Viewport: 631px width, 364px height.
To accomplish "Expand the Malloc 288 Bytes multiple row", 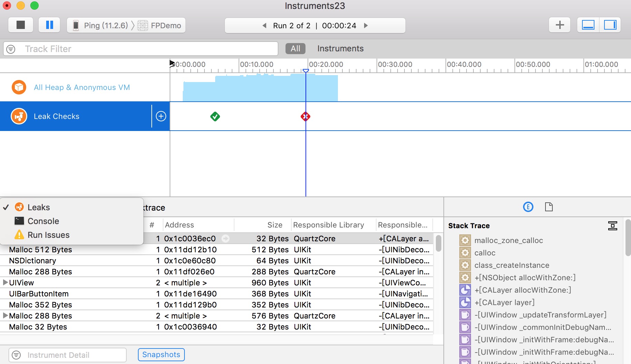I will (x=5, y=316).
